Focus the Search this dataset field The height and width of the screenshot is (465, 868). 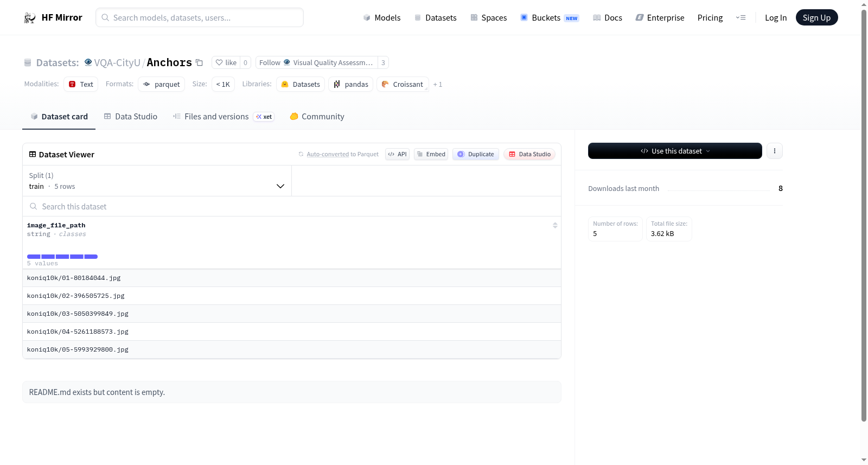pyautogui.click(x=292, y=207)
